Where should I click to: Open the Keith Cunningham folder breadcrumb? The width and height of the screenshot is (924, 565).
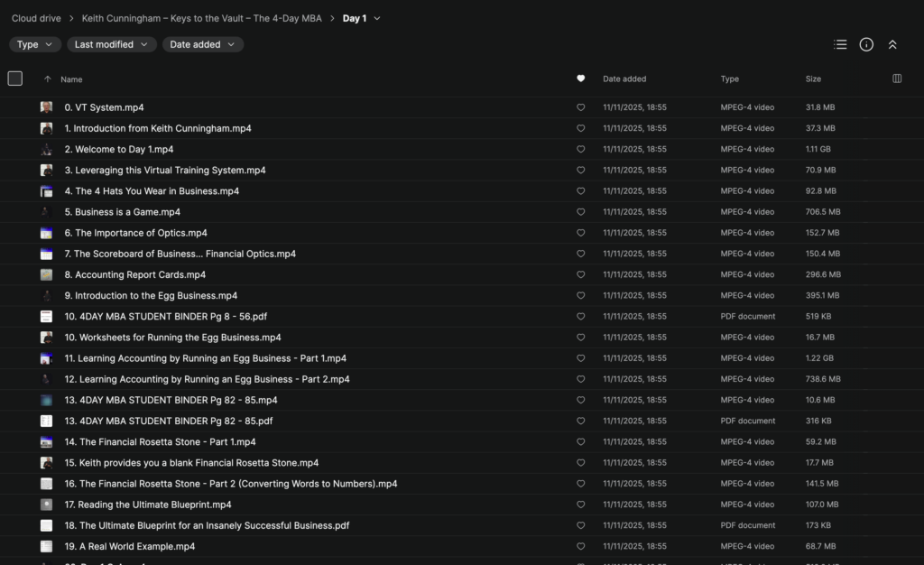(x=201, y=18)
